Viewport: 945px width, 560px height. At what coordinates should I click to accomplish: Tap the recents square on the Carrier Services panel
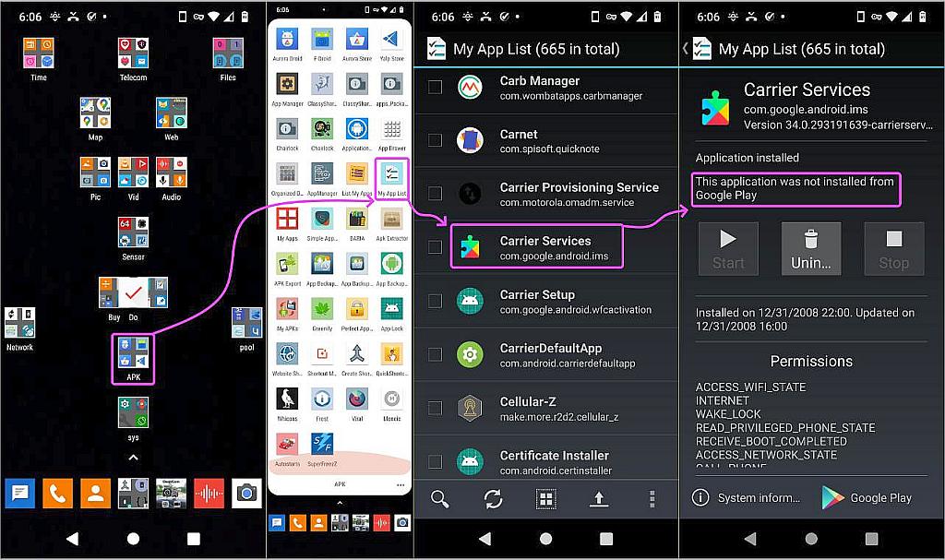tap(871, 538)
